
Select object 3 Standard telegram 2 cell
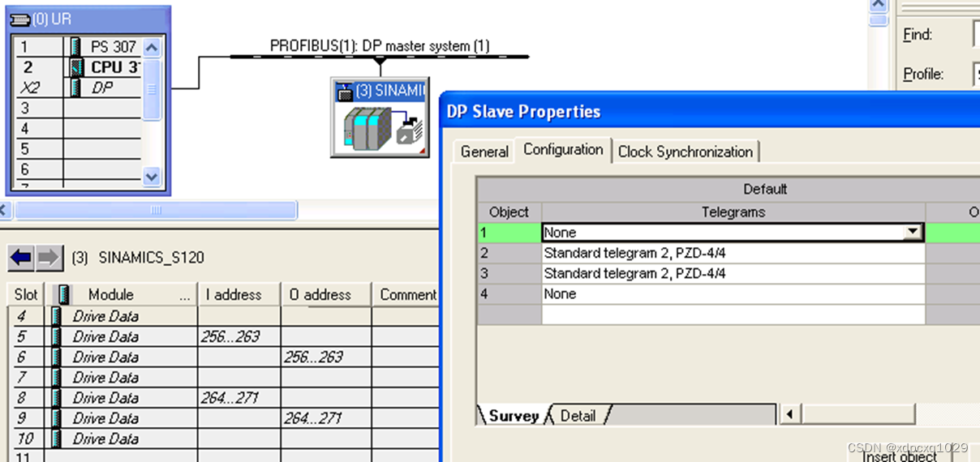click(x=733, y=273)
